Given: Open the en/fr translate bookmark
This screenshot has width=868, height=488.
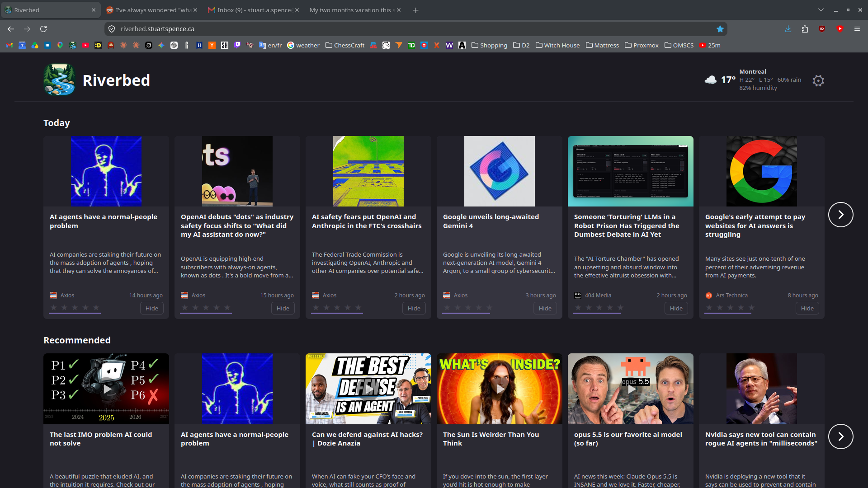Looking at the screenshot, I should tap(270, 45).
